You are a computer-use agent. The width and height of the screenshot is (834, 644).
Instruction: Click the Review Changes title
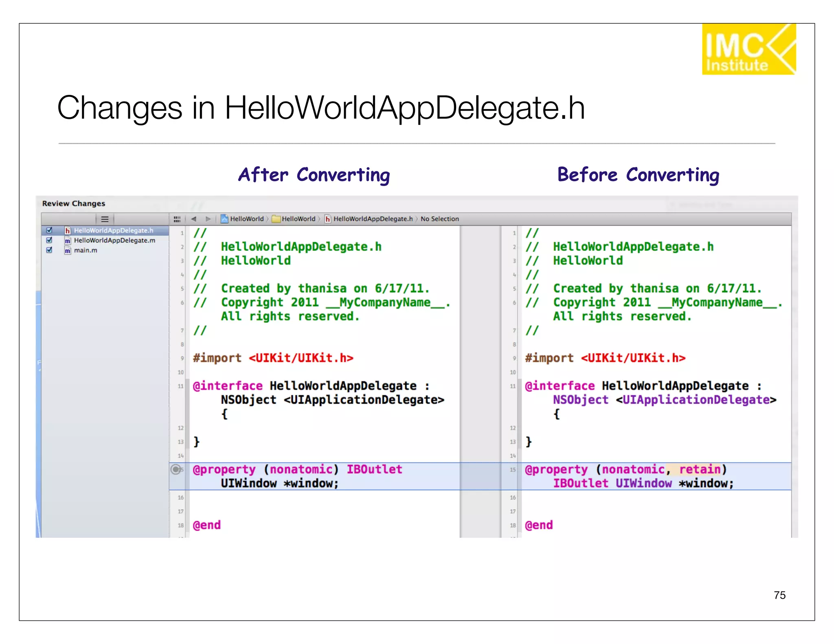[74, 204]
